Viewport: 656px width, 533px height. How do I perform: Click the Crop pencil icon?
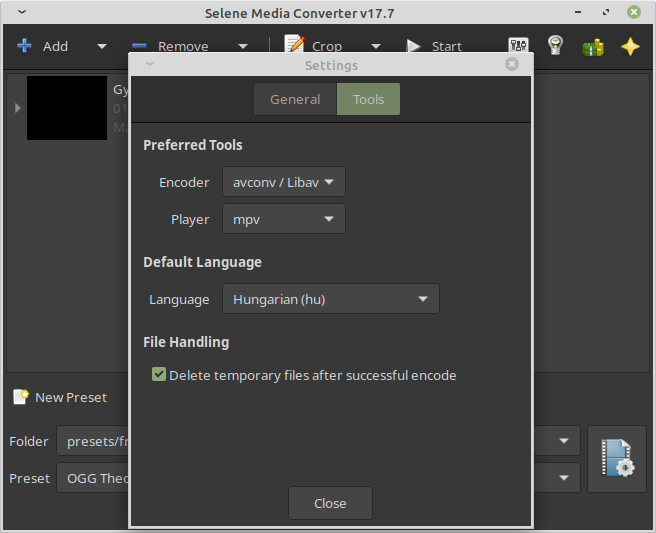coord(295,44)
